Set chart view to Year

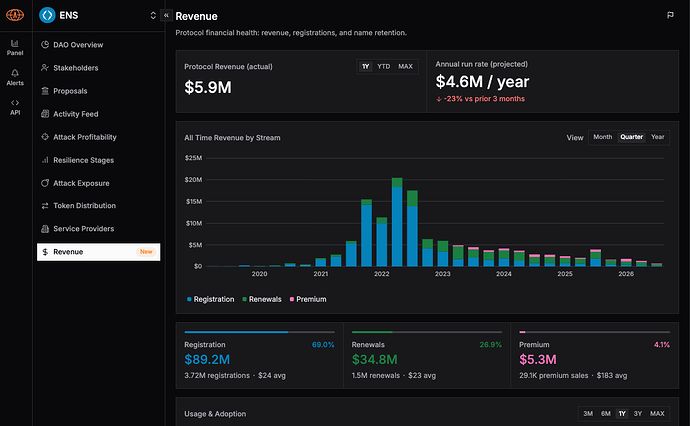(x=657, y=137)
